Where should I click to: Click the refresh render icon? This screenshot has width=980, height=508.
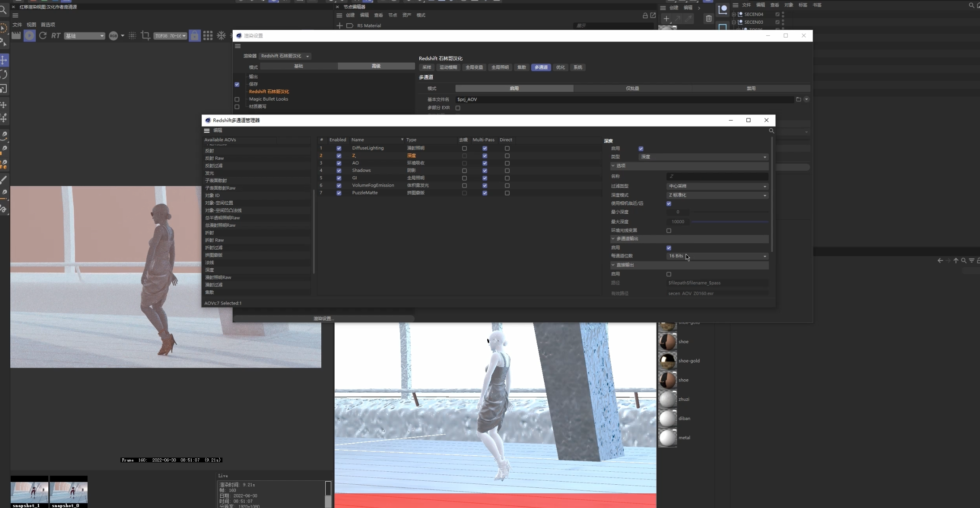(43, 36)
